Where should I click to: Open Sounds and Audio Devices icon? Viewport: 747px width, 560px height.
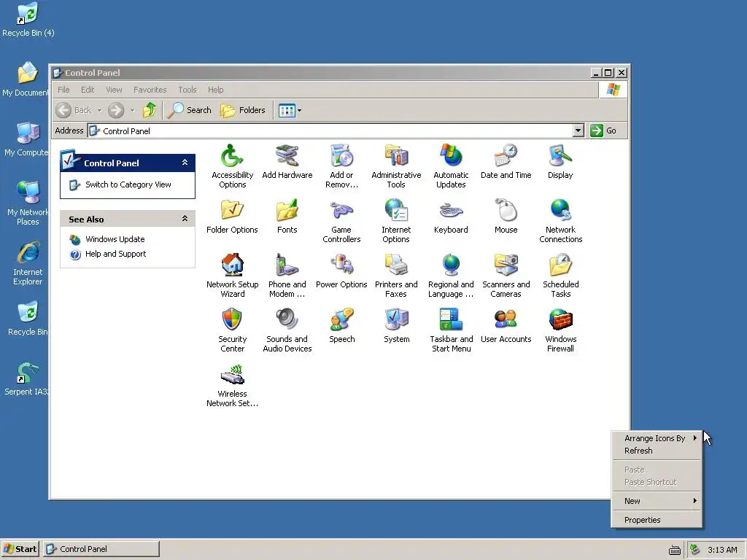pyautogui.click(x=287, y=330)
